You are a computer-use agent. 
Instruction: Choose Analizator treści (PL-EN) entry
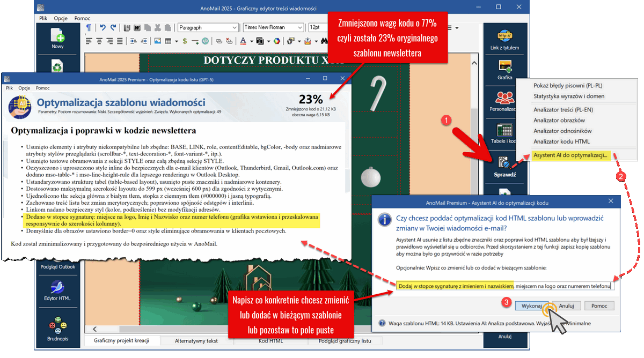[563, 109]
